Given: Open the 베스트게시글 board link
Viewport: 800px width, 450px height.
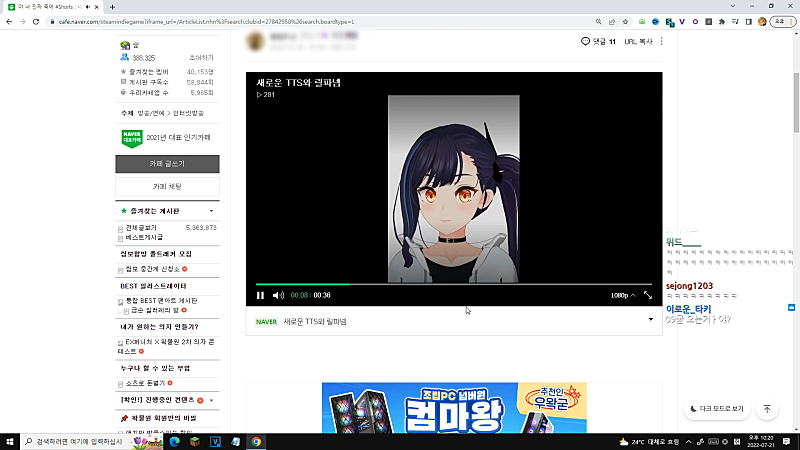Looking at the screenshot, I should pos(144,237).
